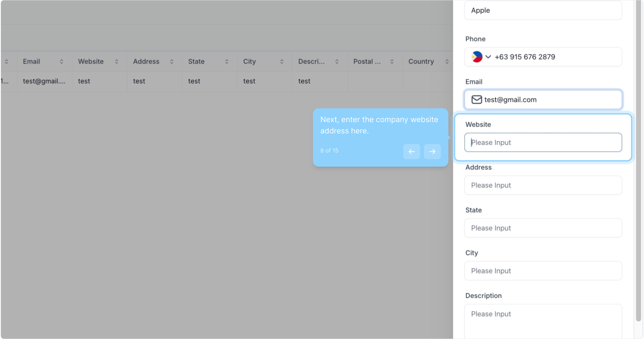Image resolution: width=644 pixels, height=339 pixels.
Task: Click the Philippines flag icon
Action: tap(477, 57)
